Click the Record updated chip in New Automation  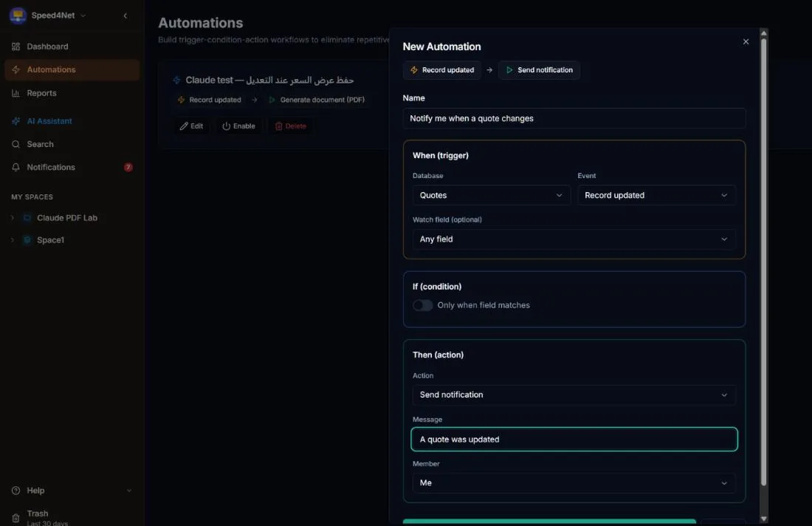pyautogui.click(x=441, y=70)
